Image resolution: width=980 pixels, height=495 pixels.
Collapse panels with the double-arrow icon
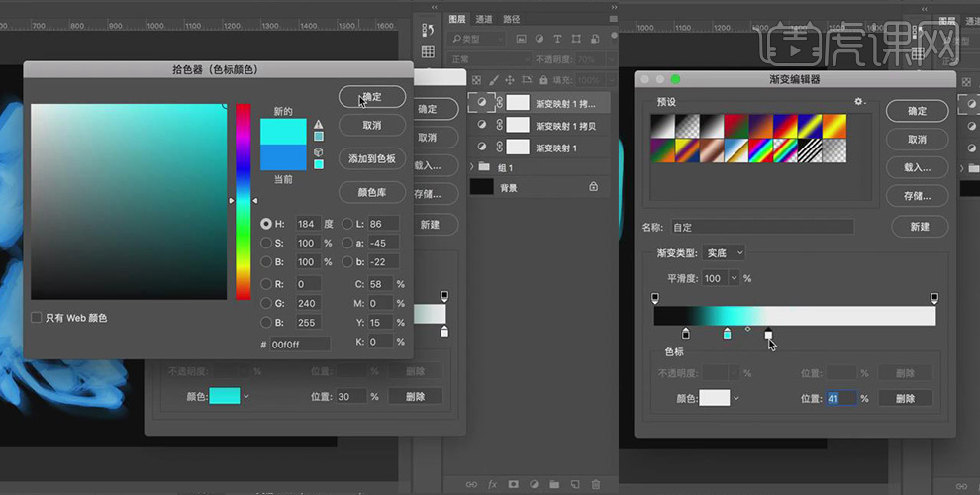point(614,7)
